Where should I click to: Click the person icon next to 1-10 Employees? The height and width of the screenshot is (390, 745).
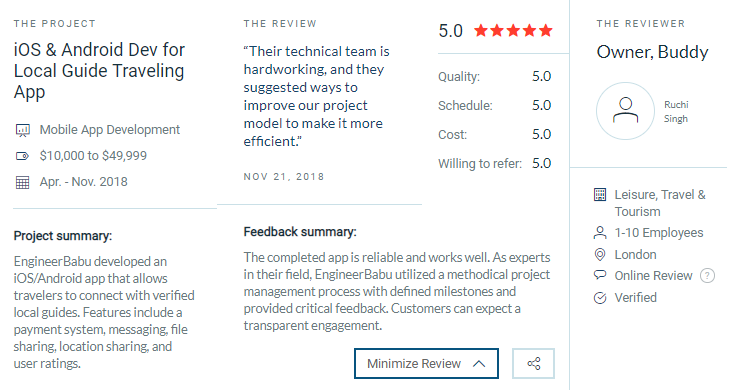click(600, 233)
